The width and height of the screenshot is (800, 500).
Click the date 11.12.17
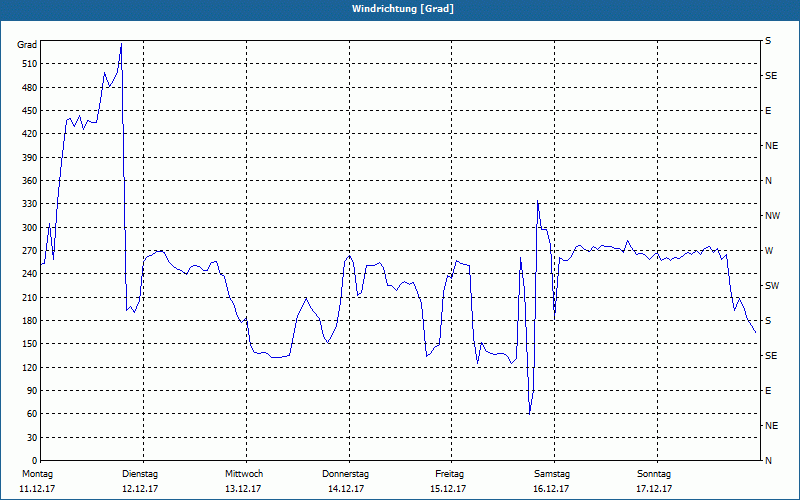(x=37, y=489)
